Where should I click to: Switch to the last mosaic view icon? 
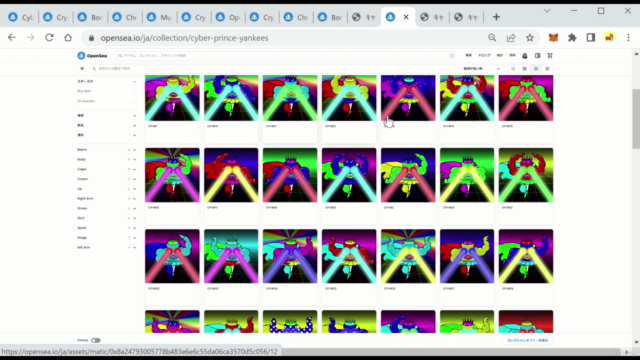point(547,69)
